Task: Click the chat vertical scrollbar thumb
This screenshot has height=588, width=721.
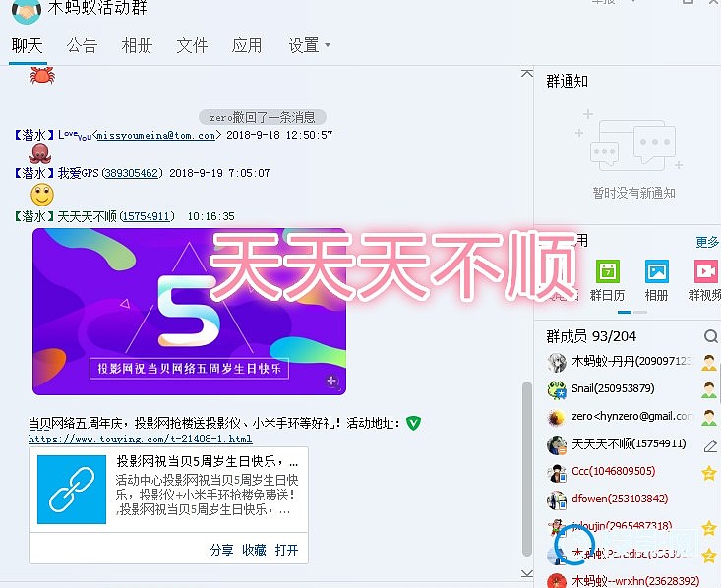Action: pyautogui.click(x=527, y=468)
